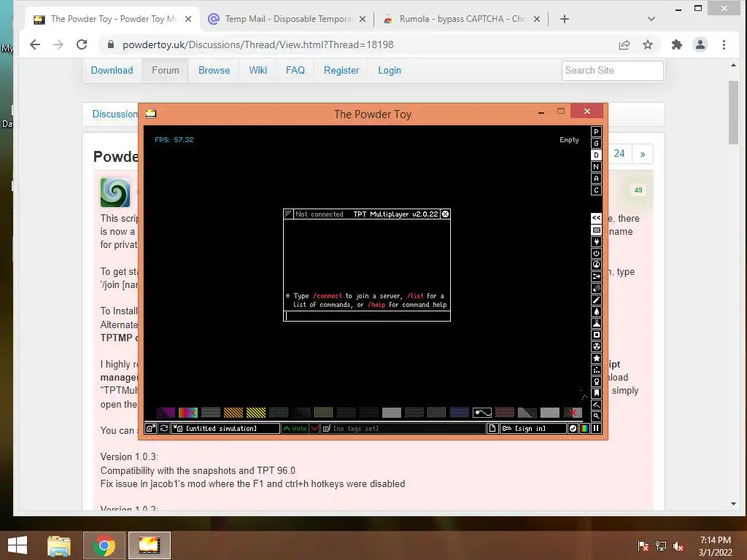Screen dimensions: 747x560
Task: Toggle the P button in Powder Toy
Action: point(596,132)
